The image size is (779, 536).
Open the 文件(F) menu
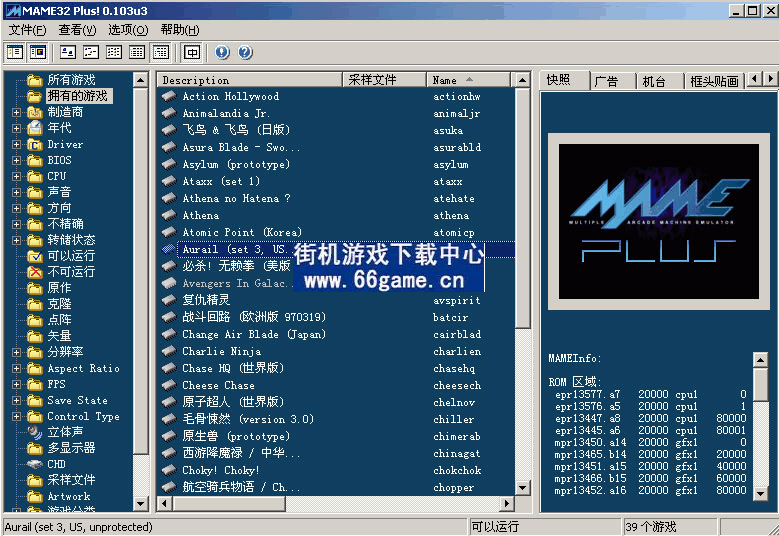coord(28,30)
